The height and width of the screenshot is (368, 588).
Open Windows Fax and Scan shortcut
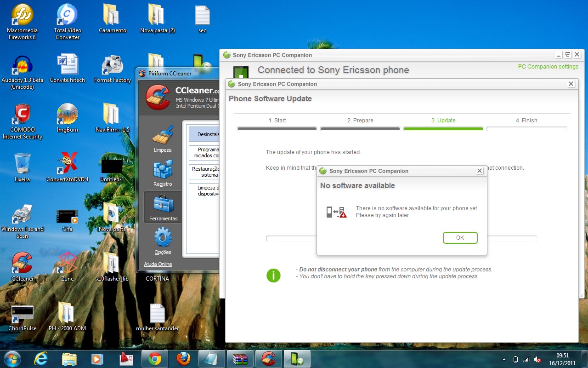[22, 221]
